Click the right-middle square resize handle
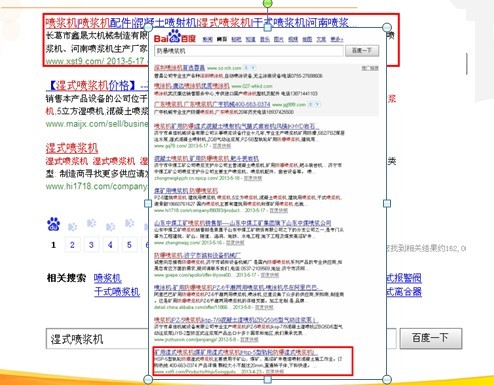This screenshot has height=385, width=494. click(x=387, y=203)
